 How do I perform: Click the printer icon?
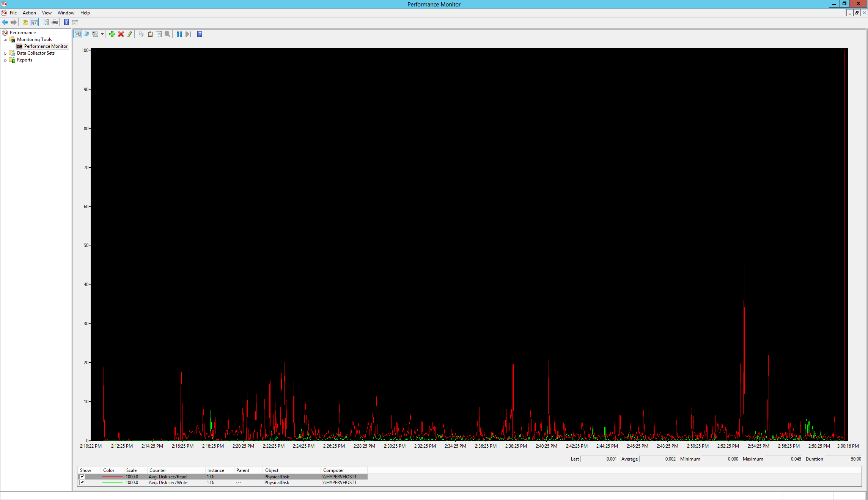[55, 22]
